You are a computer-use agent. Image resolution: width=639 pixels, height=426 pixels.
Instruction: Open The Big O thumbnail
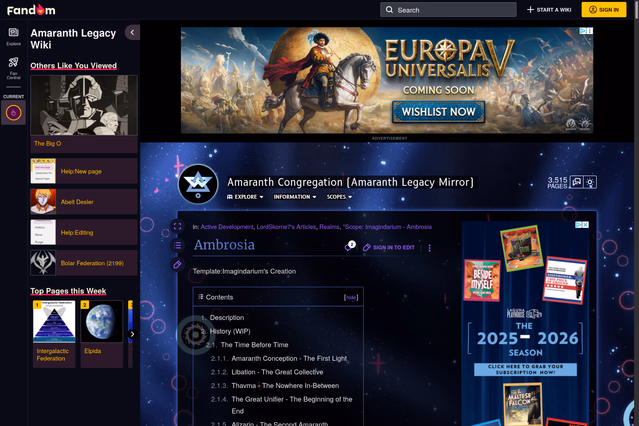84,106
